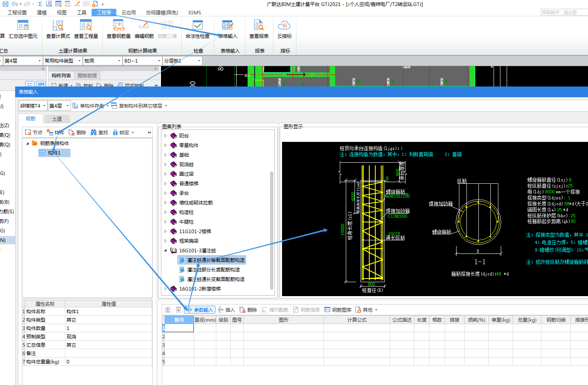Click 插入 row button
Screen dimensions: 588x385
tap(226, 310)
